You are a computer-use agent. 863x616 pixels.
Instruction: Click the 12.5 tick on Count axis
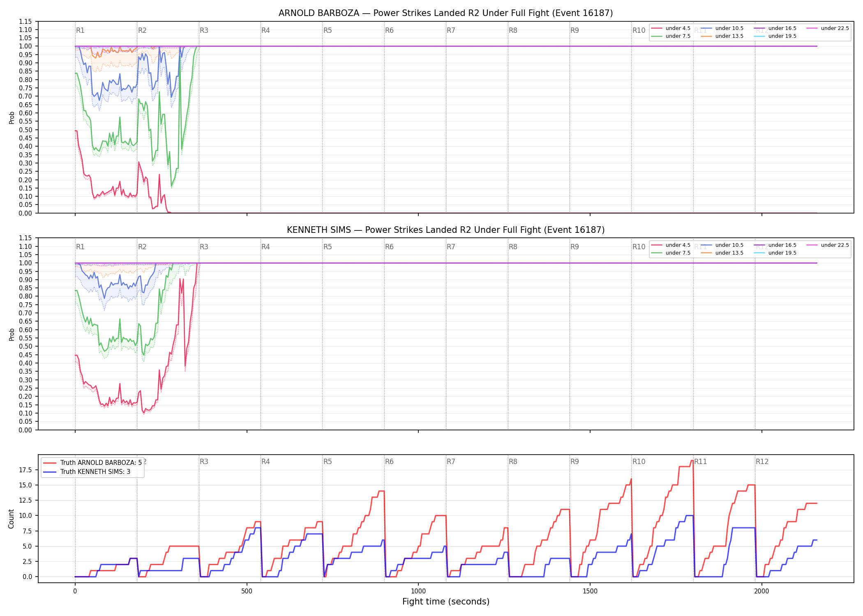coord(25,500)
